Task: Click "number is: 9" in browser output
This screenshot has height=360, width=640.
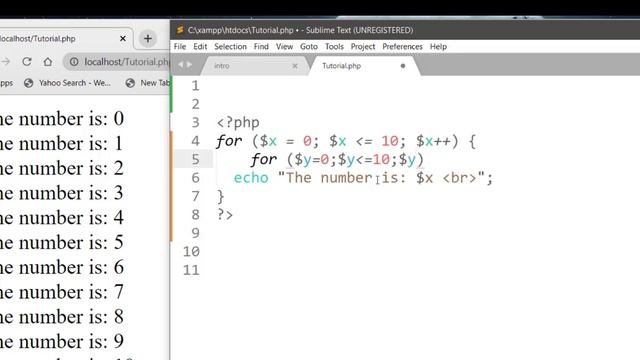Action: click(x=71, y=341)
